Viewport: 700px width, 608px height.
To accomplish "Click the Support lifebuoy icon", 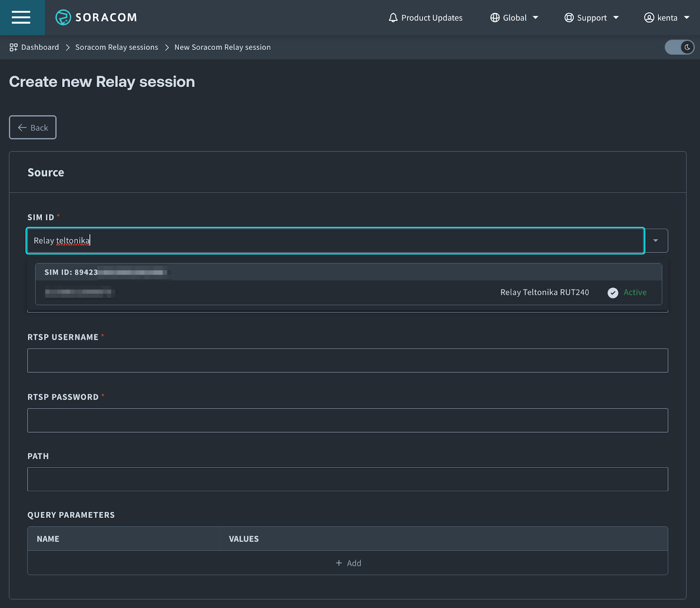I will (569, 17).
